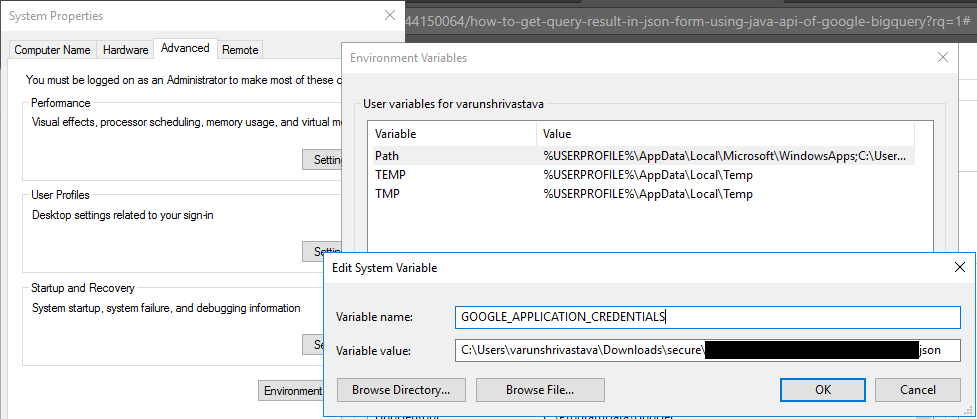The width and height of the screenshot is (977, 419).
Task: Select the TMP user variable row
Action: (644, 194)
